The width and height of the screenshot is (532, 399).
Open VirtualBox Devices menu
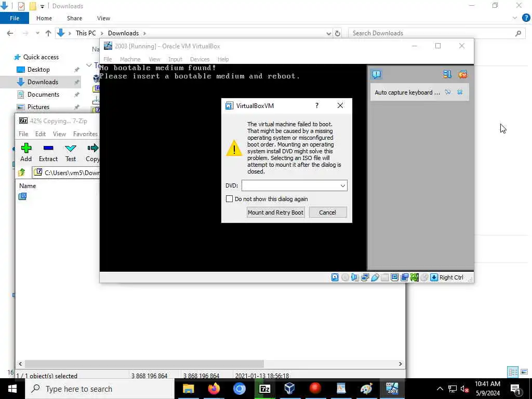[x=199, y=59]
